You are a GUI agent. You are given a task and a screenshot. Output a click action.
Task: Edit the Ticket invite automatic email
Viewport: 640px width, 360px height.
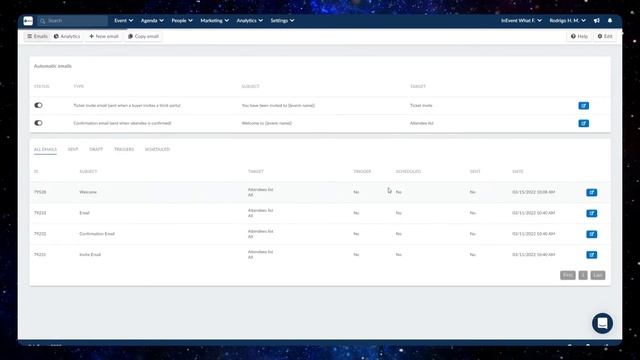584,106
